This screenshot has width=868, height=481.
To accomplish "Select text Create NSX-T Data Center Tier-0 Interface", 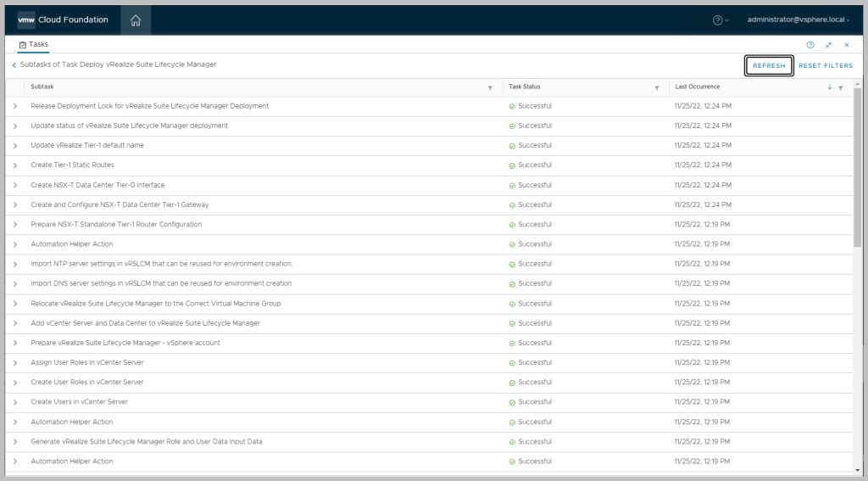I will point(97,185).
